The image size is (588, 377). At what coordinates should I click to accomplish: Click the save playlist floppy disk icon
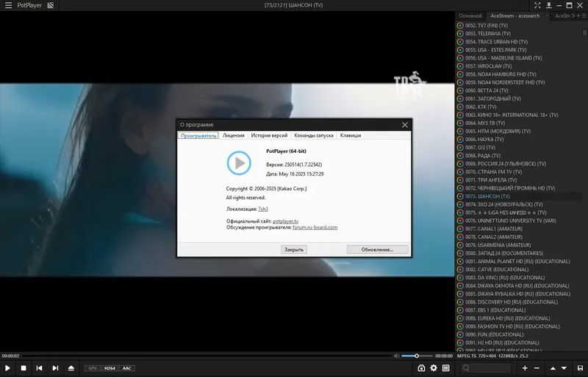pyautogui.click(x=580, y=368)
